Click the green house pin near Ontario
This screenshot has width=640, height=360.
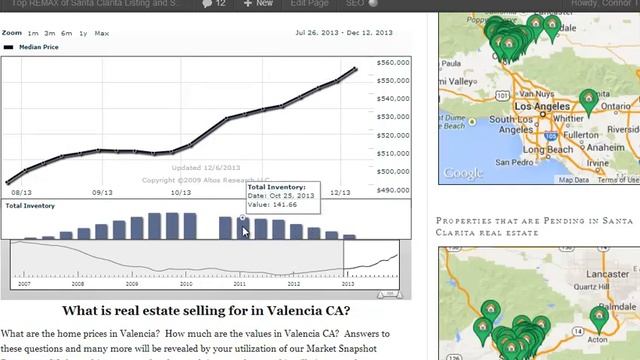tap(588, 100)
